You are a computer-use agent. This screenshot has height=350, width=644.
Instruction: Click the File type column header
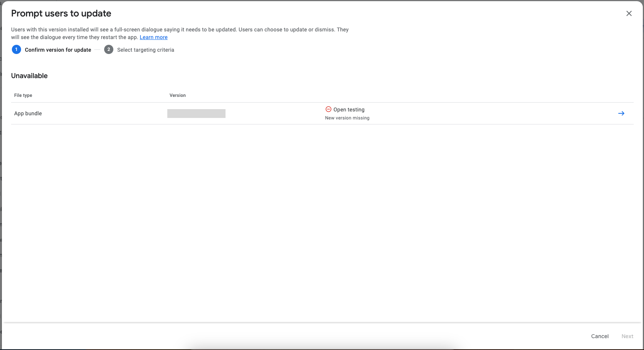tap(23, 95)
